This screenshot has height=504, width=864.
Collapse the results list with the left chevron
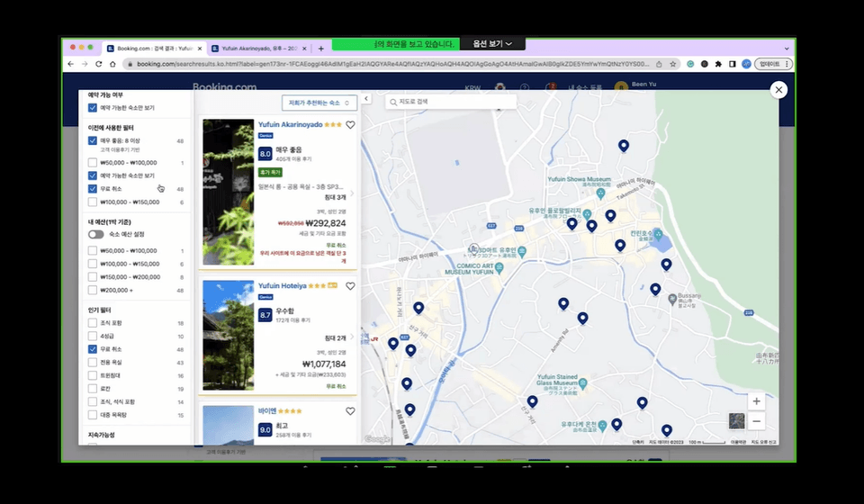(x=366, y=99)
